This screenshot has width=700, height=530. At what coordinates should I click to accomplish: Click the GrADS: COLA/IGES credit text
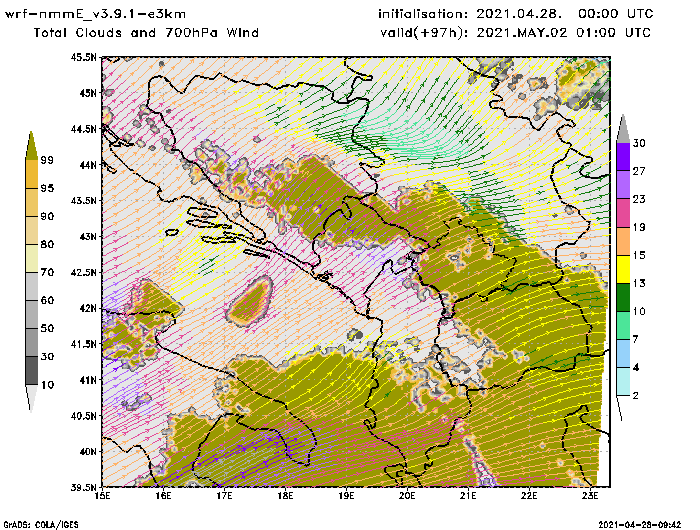(41, 525)
